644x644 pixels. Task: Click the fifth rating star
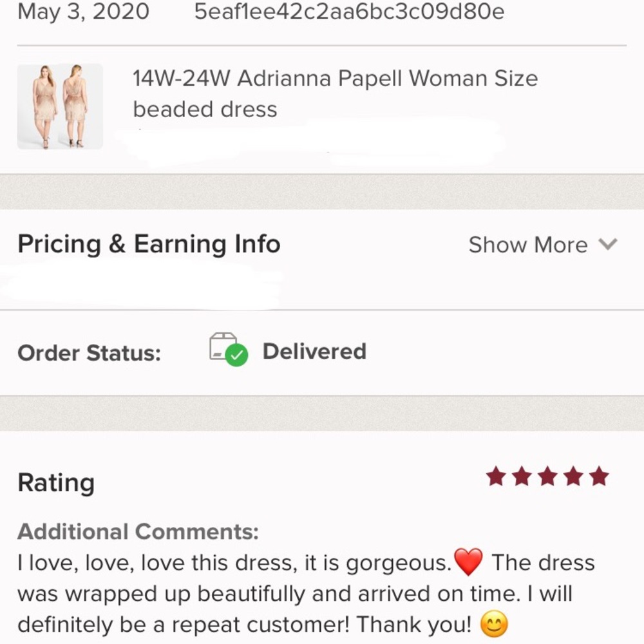click(x=599, y=477)
